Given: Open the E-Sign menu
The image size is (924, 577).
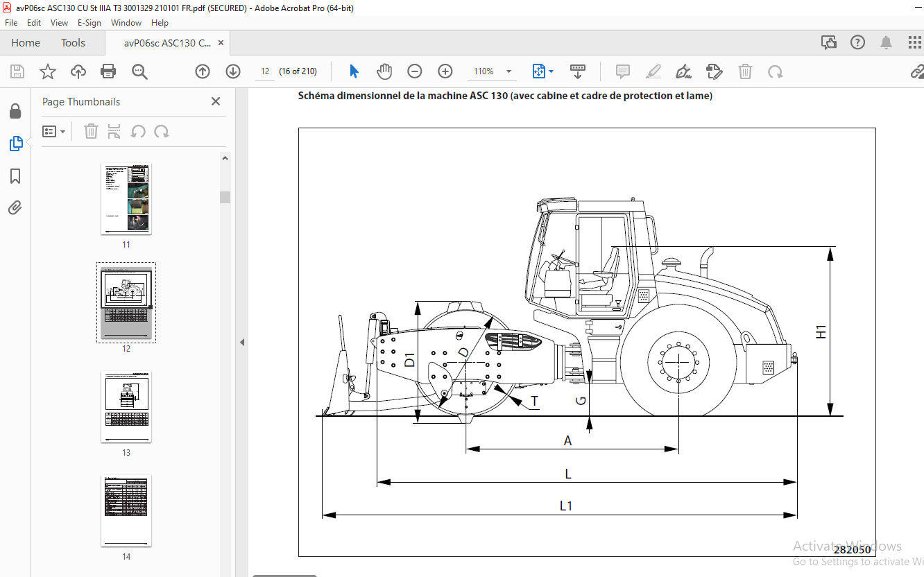Looking at the screenshot, I should coord(89,23).
